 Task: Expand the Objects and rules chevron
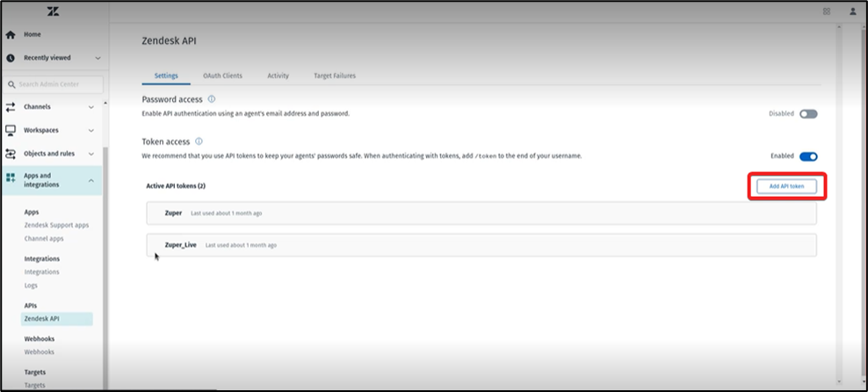tap(91, 154)
